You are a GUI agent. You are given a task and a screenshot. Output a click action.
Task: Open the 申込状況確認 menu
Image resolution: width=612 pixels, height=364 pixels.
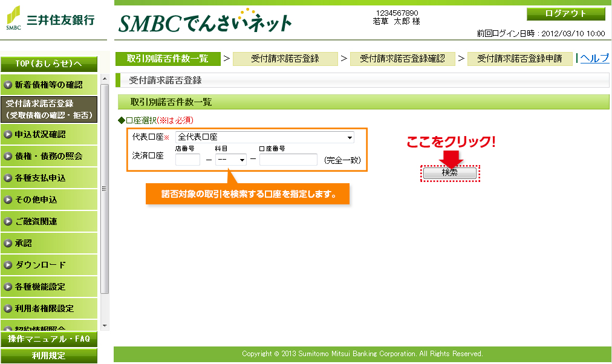[49, 135]
